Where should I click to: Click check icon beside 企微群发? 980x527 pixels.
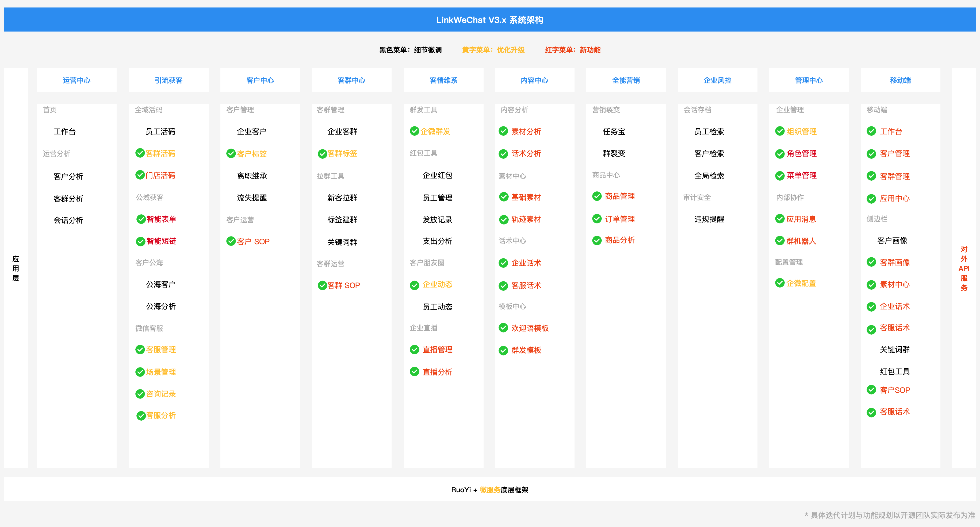point(414,131)
